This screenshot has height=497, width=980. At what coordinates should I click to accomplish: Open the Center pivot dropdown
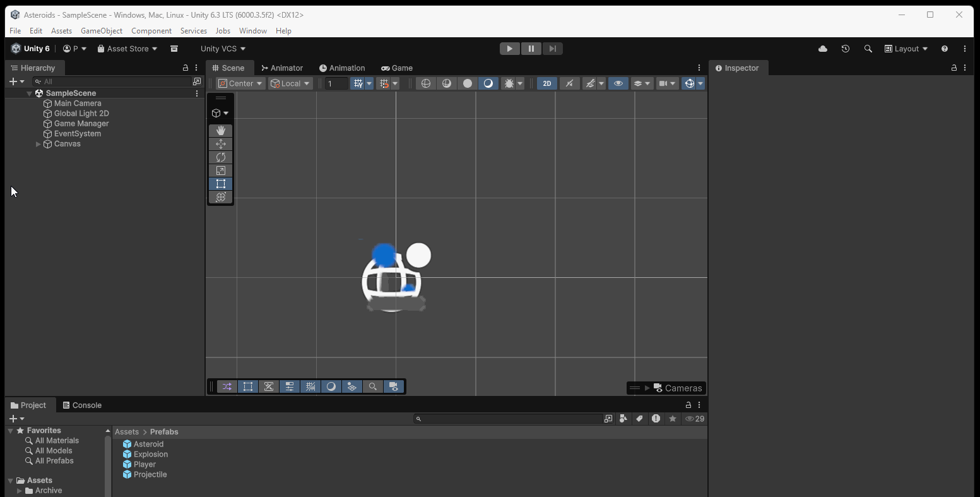pyautogui.click(x=240, y=83)
